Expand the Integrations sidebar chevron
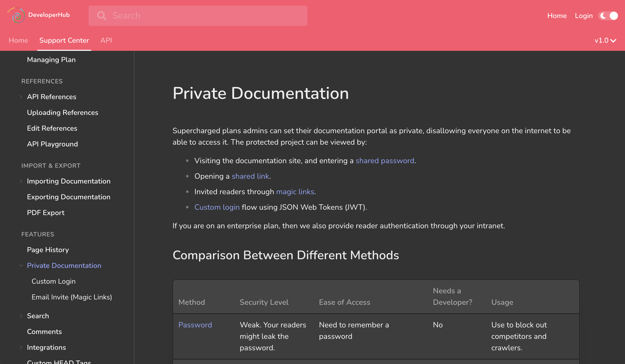The image size is (625, 364). click(x=21, y=347)
